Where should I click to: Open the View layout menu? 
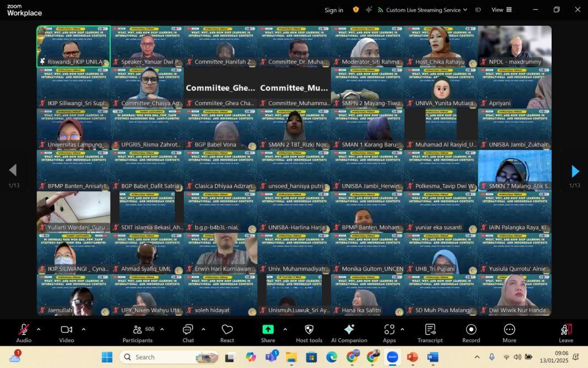(501, 10)
